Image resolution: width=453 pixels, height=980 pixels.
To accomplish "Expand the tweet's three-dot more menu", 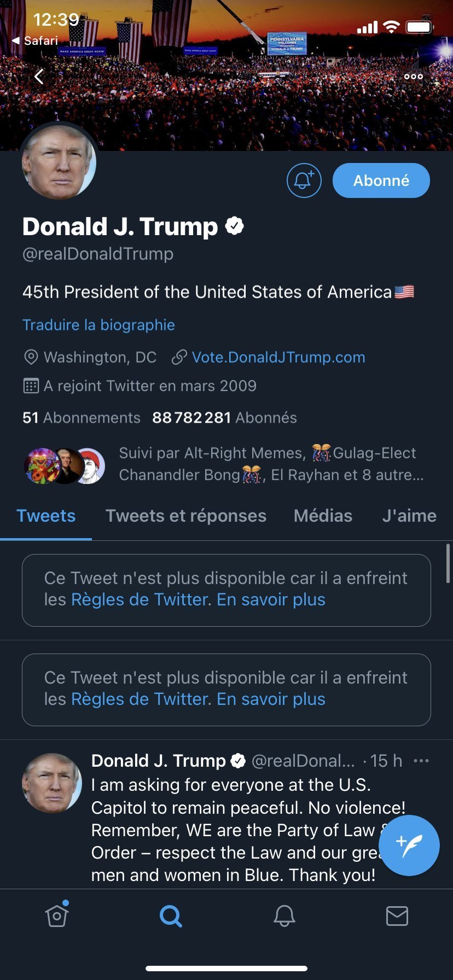I will point(421,761).
